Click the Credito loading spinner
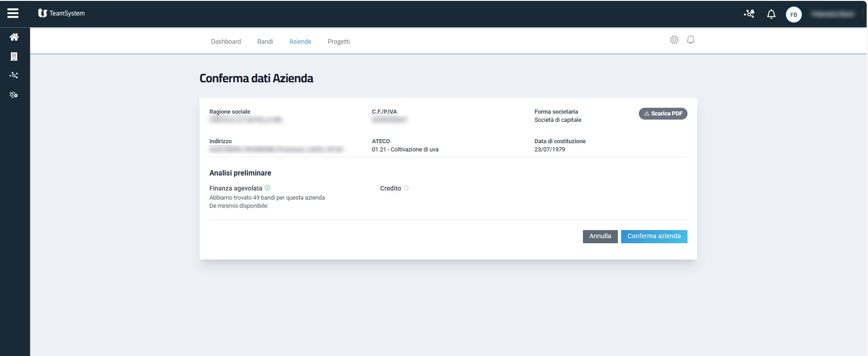 406,188
